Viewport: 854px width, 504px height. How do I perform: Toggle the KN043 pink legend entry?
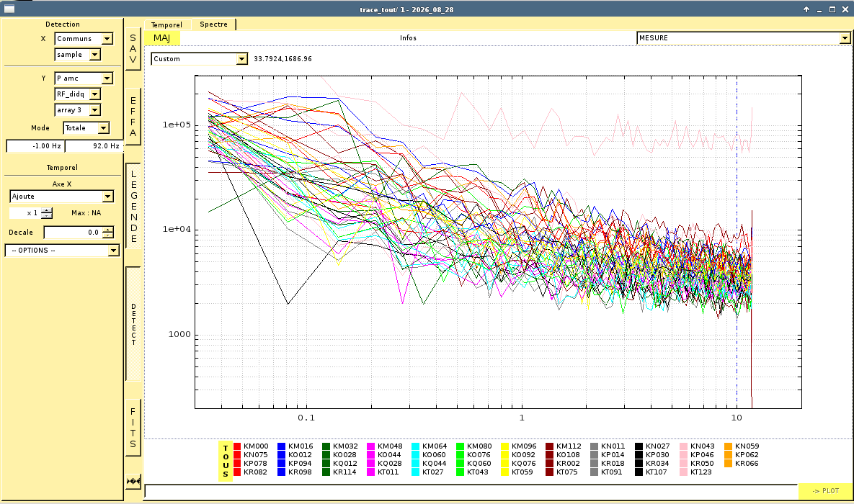(697, 446)
